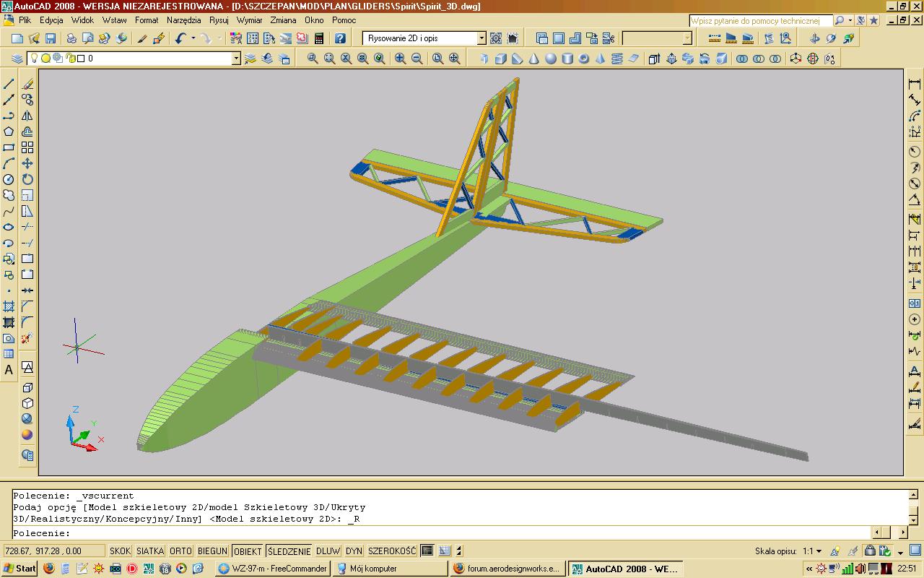Click the Windows Start button

coord(19,569)
